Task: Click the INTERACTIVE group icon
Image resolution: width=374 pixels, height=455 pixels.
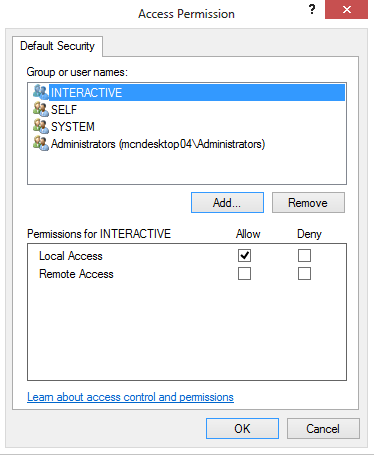Action: tap(41, 92)
